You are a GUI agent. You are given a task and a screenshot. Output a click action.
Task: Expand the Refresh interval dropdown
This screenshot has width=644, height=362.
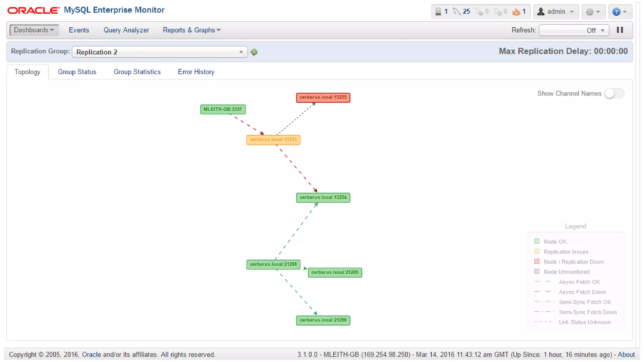[574, 30]
